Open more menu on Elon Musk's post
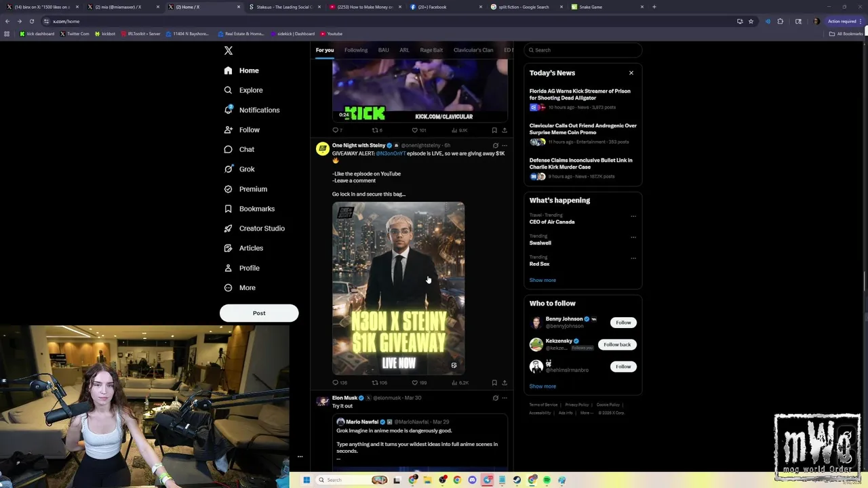This screenshot has width=868, height=488. (504, 399)
